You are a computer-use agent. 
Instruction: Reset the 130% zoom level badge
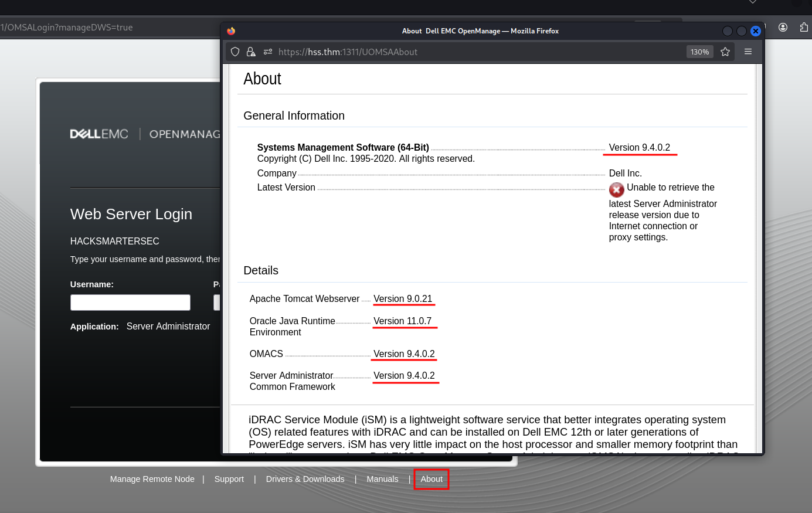click(x=699, y=52)
